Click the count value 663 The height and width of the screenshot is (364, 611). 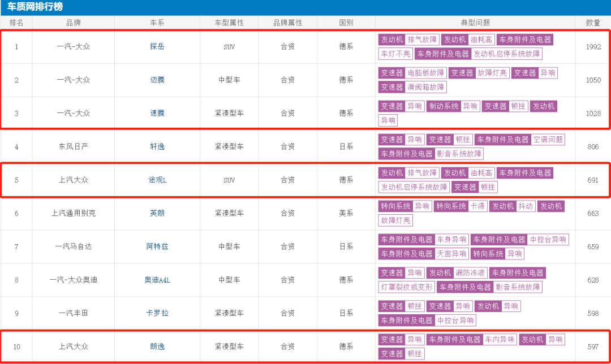tap(593, 213)
